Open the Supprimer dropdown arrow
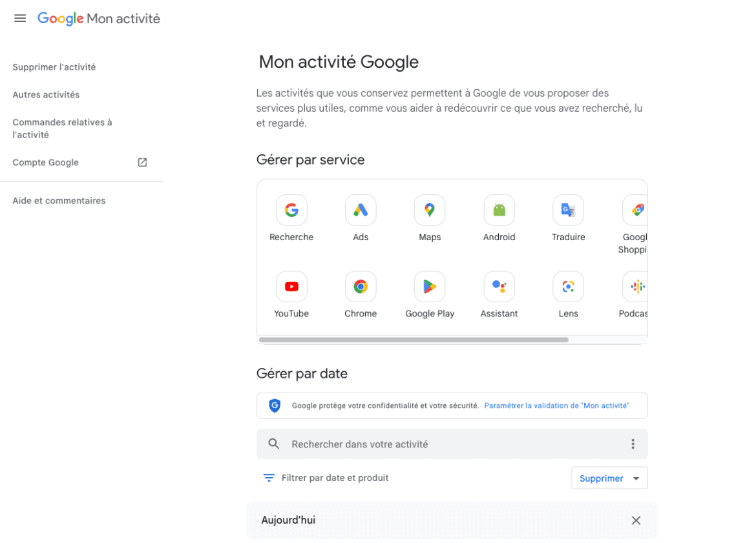This screenshot has width=756, height=543. 636,478
